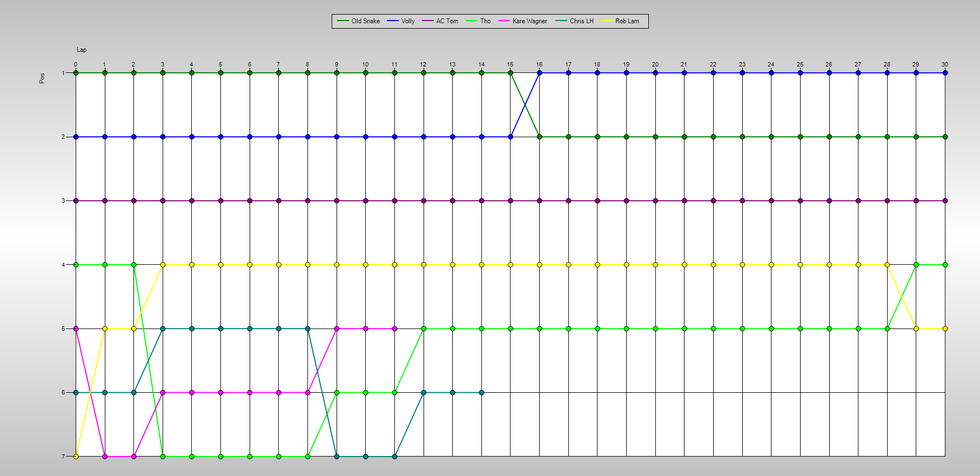980x476 pixels.
Task: Click position label 6 on Pos axis
Action: [x=63, y=392]
